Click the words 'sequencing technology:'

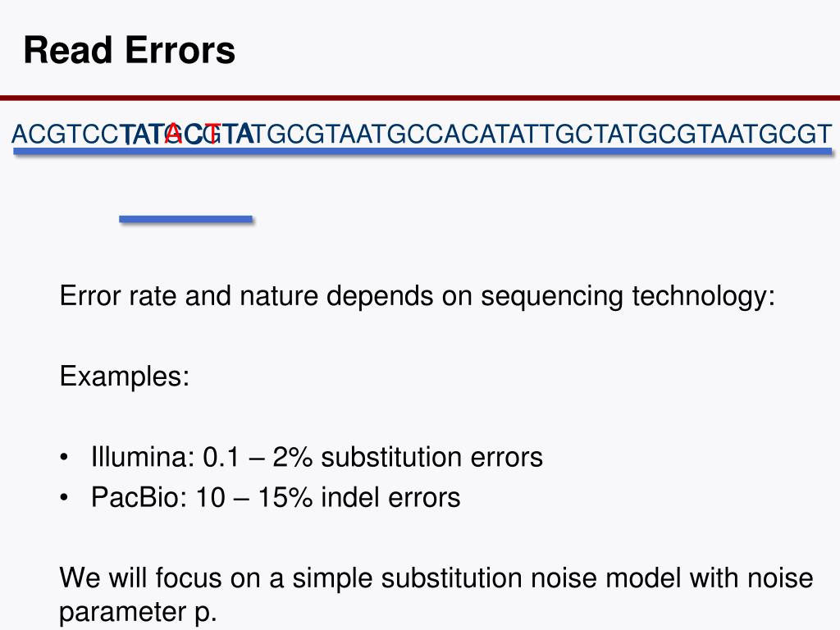pyautogui.click(x=628, y=296)
